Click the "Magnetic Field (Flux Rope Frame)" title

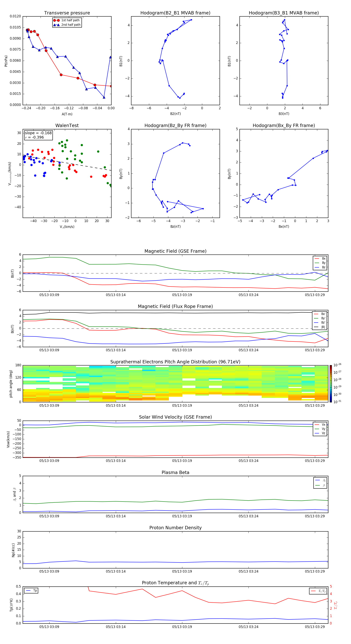175,307
